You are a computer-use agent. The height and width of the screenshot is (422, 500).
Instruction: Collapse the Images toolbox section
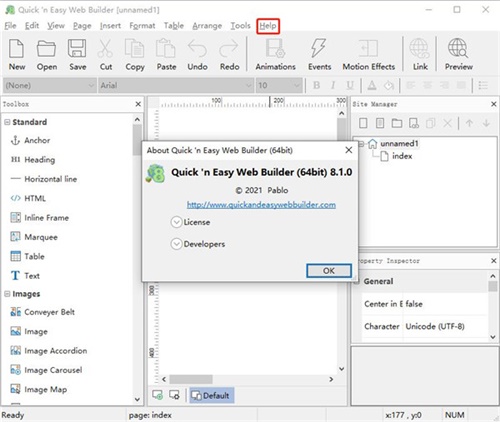point(7,294)
